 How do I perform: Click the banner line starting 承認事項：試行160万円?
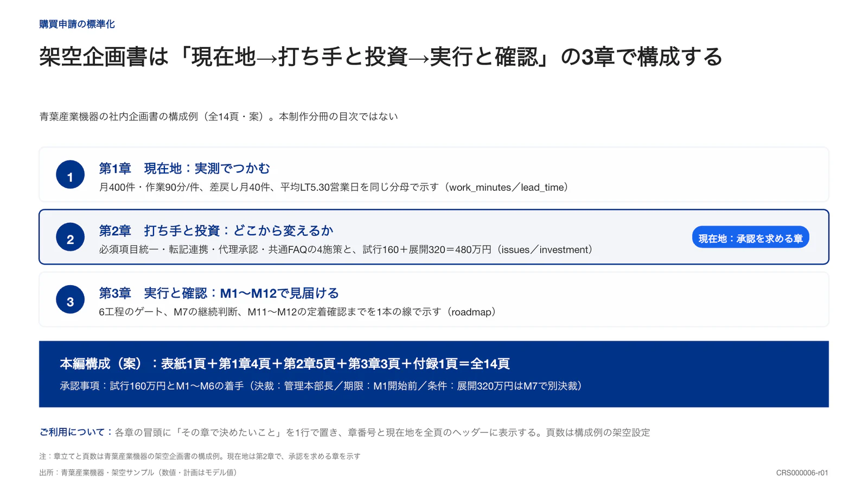coord(321,386)
